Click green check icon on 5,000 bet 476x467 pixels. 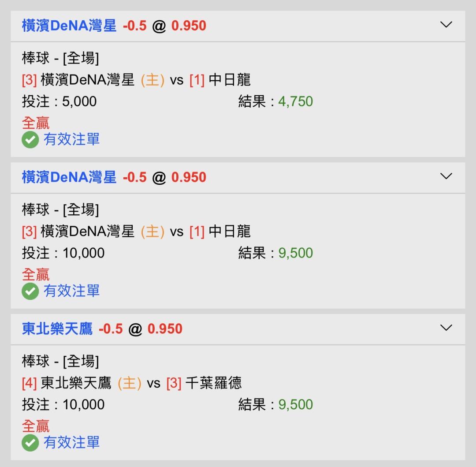pyautogui.click(x=30, y=140)
